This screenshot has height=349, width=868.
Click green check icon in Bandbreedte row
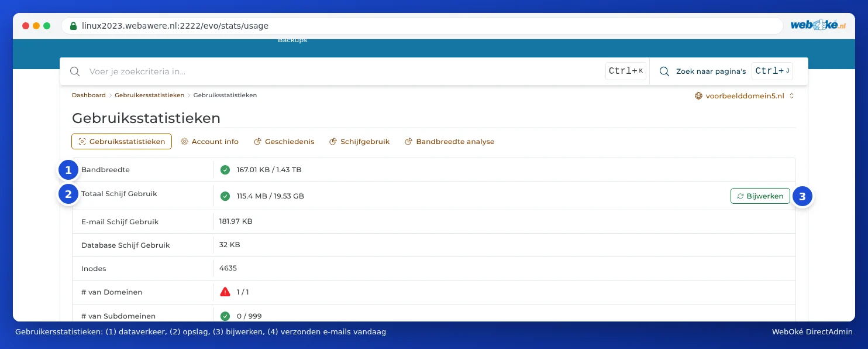225,170
